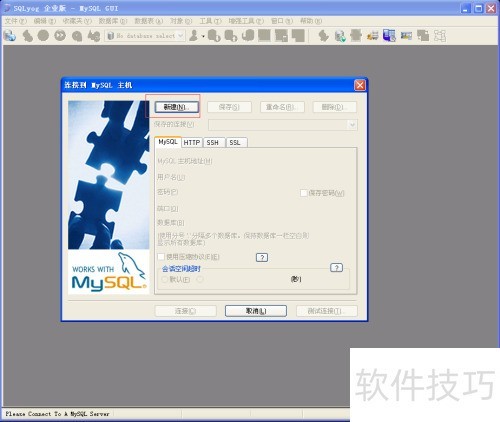Click the schema designer diagram icon
The height and width of the screenshot is (422, 500).
click(x=440, y=36)
